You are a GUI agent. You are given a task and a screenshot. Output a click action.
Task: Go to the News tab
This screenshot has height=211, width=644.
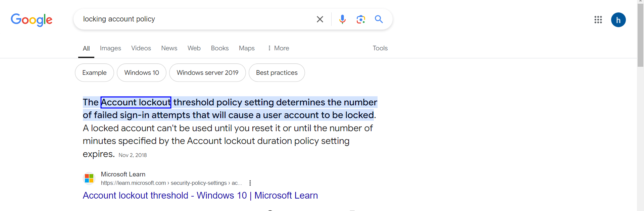point(169,48)
